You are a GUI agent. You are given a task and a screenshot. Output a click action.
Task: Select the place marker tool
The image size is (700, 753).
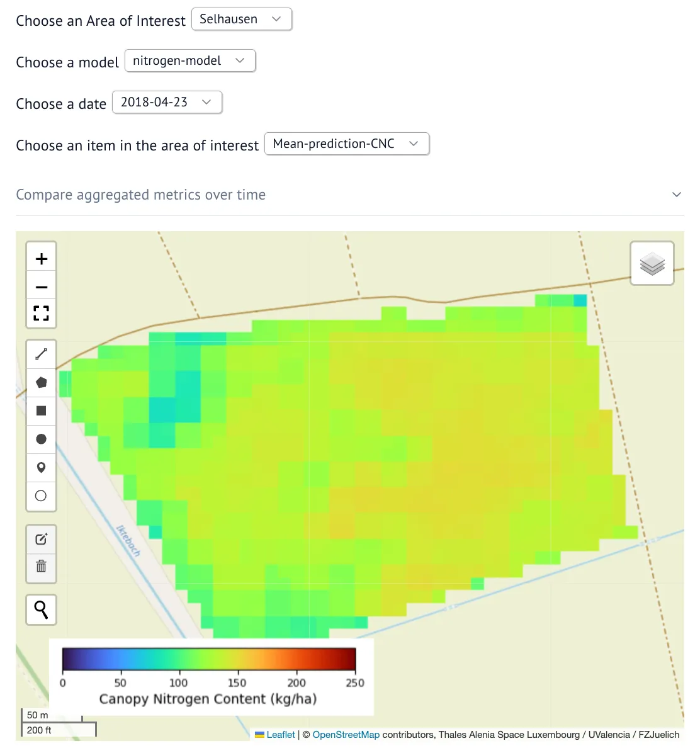coord(42,467)
